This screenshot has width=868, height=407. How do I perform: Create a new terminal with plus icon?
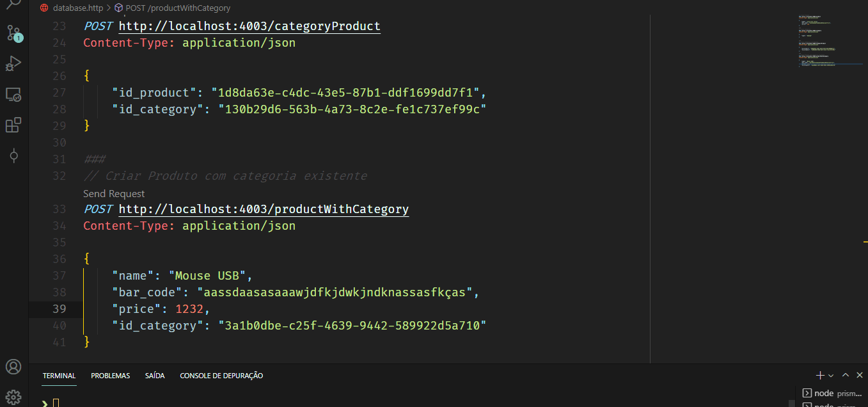pos(820,376)
